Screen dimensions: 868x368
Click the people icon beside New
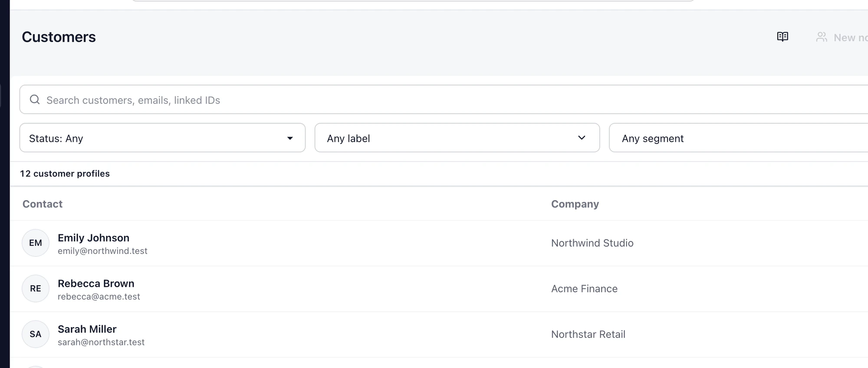822,37
